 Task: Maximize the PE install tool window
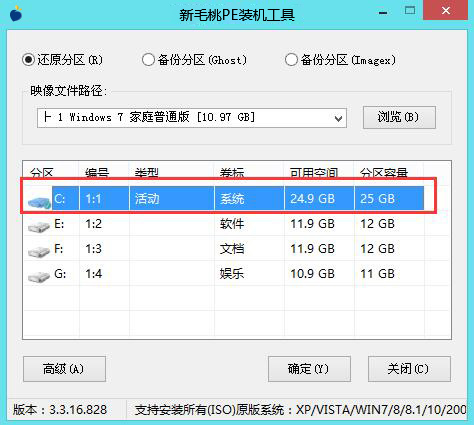pos(410,11)
